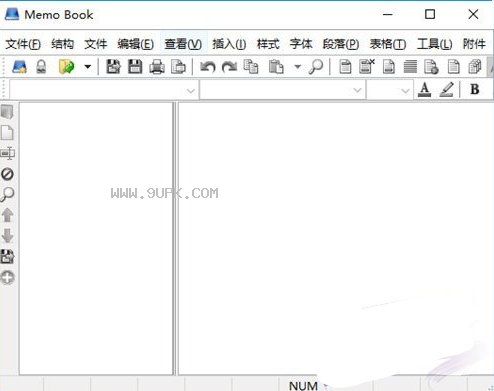494x391 pixels.
Task: Pick the highlighter pen color tool
Action: (x=447, y=90)
